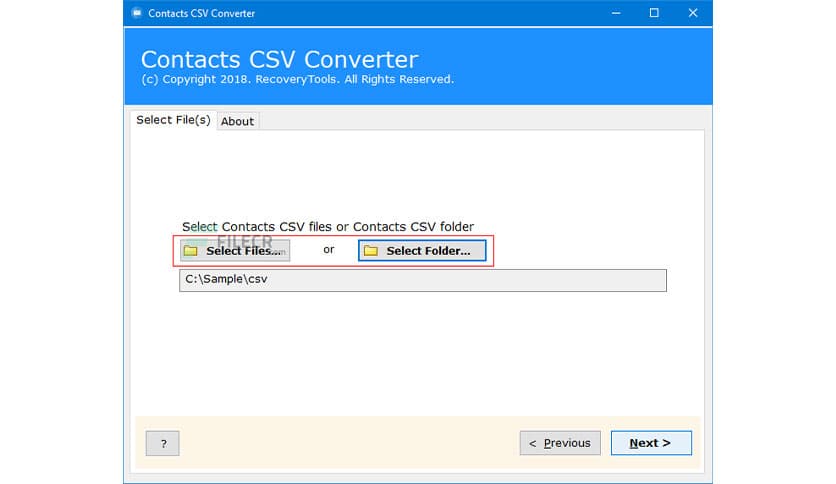This screenshot has width=836, height=484.
Task: Open the About tab
Action: pyautogui.click(x=237, y=122)
